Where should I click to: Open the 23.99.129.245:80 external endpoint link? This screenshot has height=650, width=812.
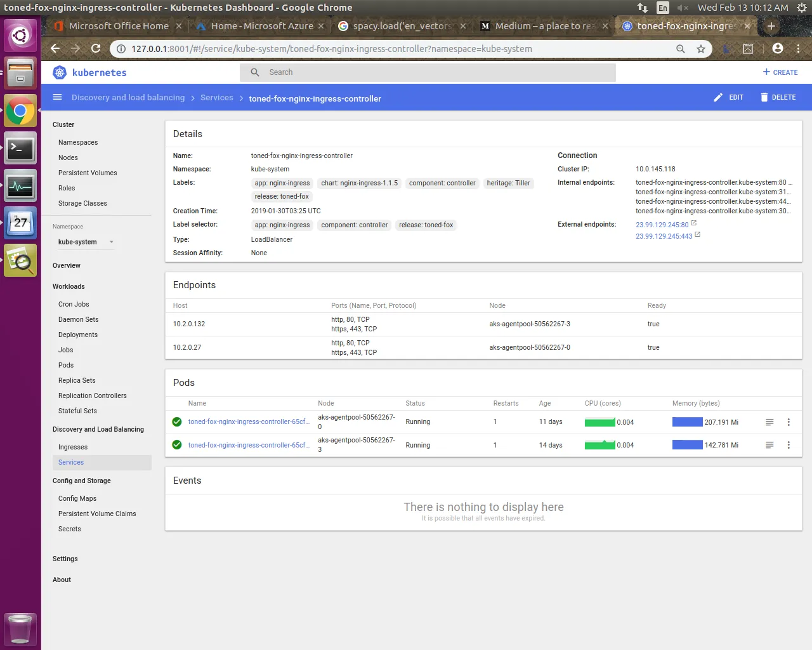(x=662, y=225)
